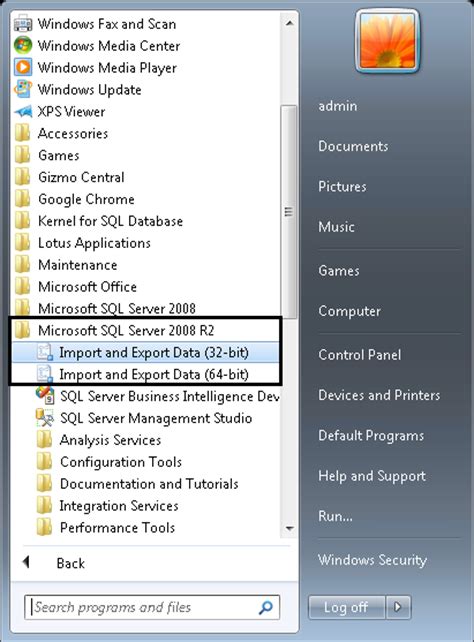Click the Google Chrome folder icon
Screen dimensions: 474x642
pyautogui.click(x=22, y=199)
